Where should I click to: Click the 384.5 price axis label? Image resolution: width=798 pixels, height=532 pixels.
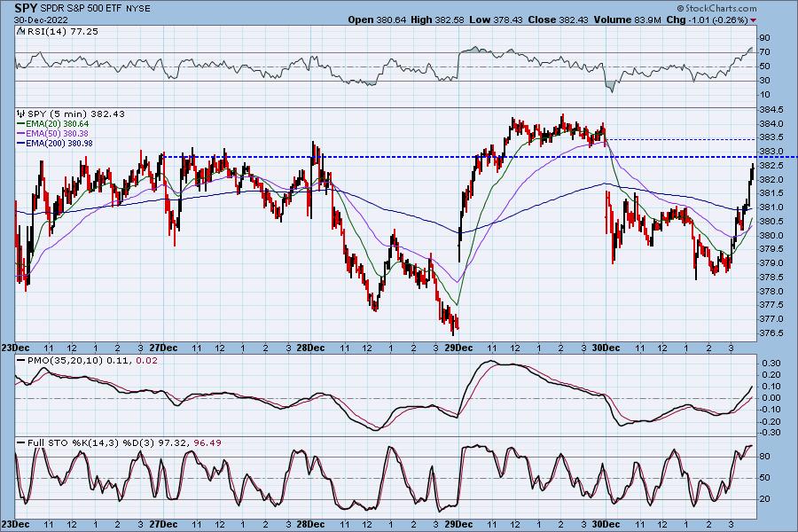click(x=771, y=110)
